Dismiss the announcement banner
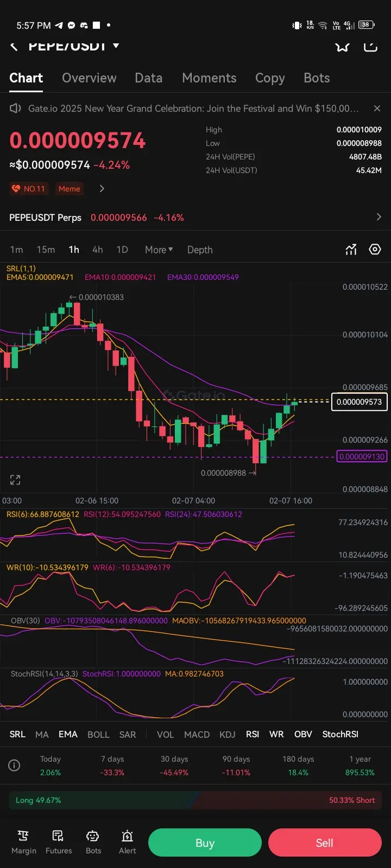The width and height of the screenshot is (391, 868). coord(377,108)
